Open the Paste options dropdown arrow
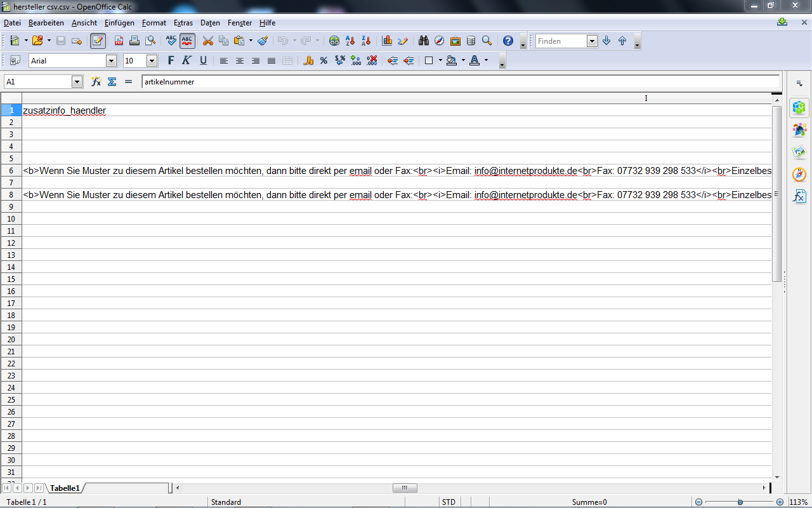This screenshot has height=508, width=812. coord(251,41)
